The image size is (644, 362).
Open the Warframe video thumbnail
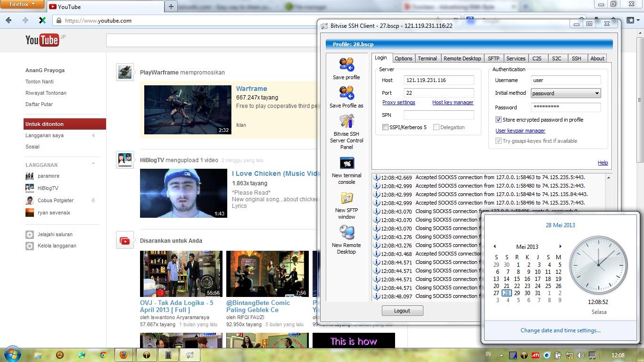coord(187,110)
